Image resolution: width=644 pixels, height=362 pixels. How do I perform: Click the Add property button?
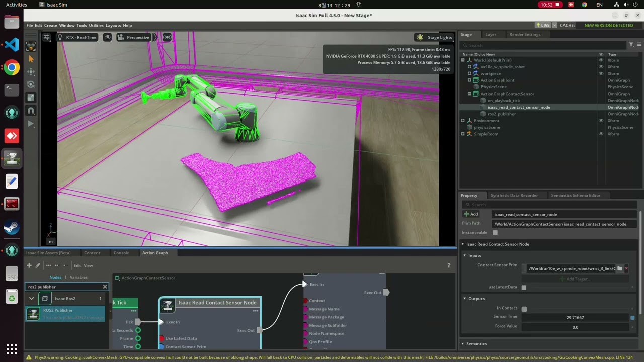click(471, 214)
